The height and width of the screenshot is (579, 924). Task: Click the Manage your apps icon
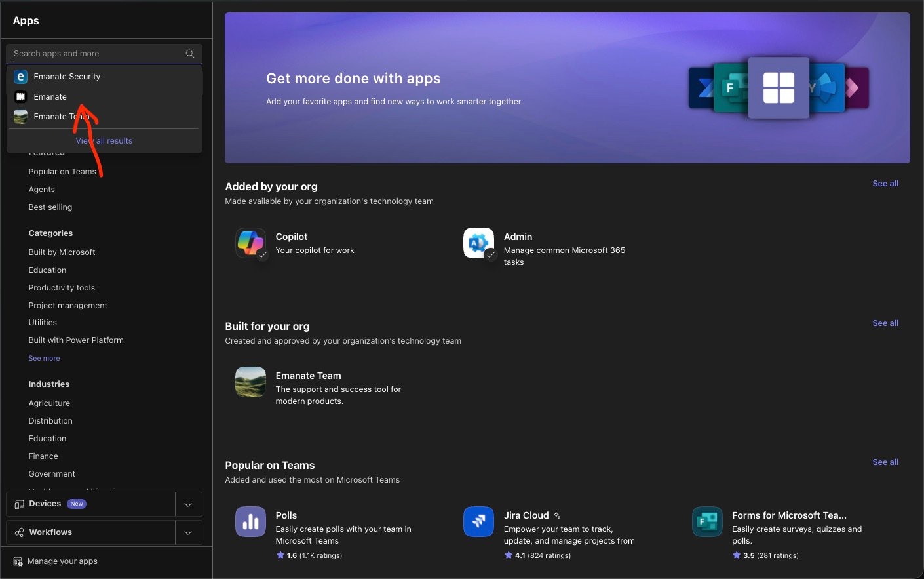(x=18, y=561)
